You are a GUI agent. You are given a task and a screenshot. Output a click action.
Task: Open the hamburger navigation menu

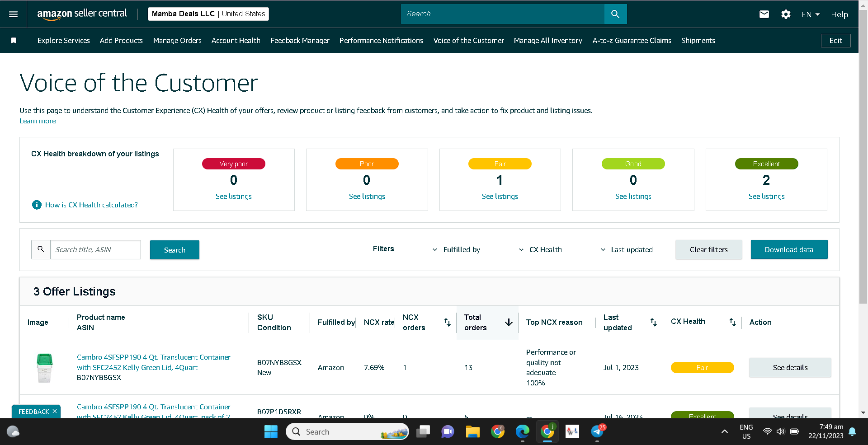point(14,14)
